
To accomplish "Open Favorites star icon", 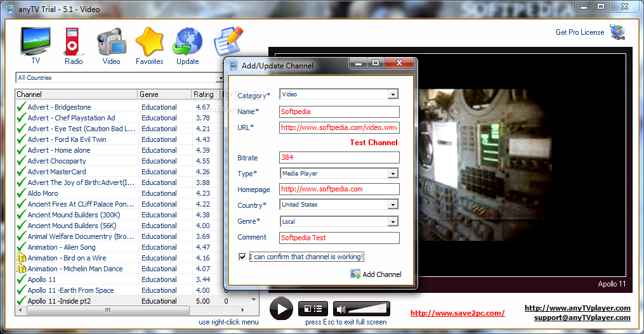I will pyautogui.click(x=150, y=41).
